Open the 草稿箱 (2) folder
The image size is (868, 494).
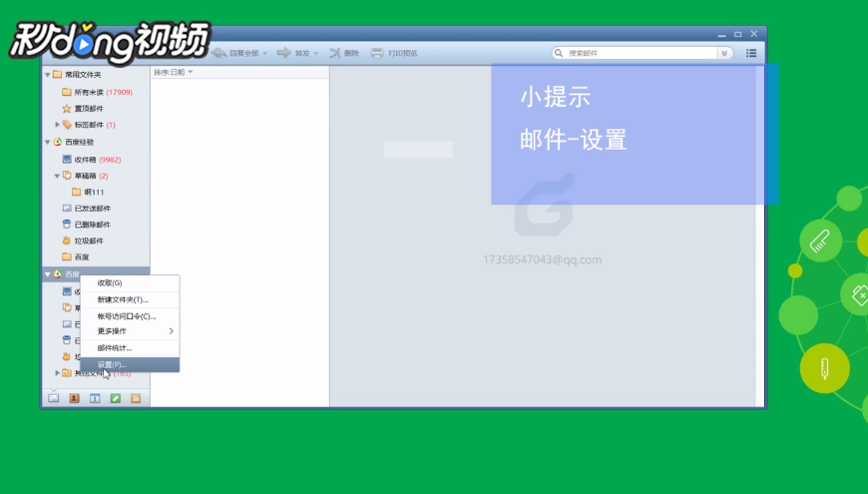click(x=86, y=176)
